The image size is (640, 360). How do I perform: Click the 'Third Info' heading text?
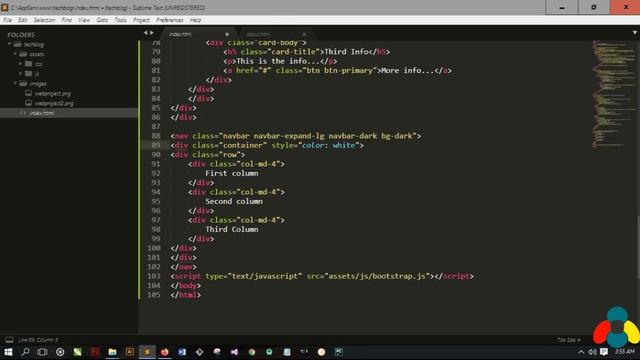(x=346, y=52)
